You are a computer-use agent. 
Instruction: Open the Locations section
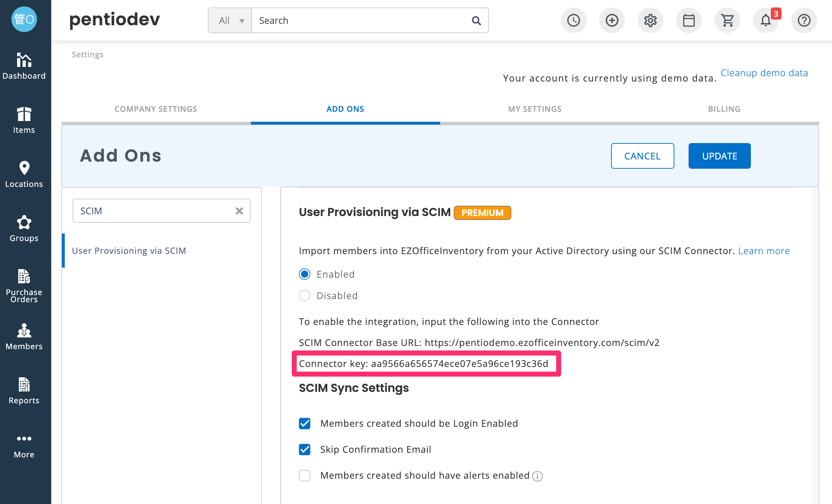point(24,174)
